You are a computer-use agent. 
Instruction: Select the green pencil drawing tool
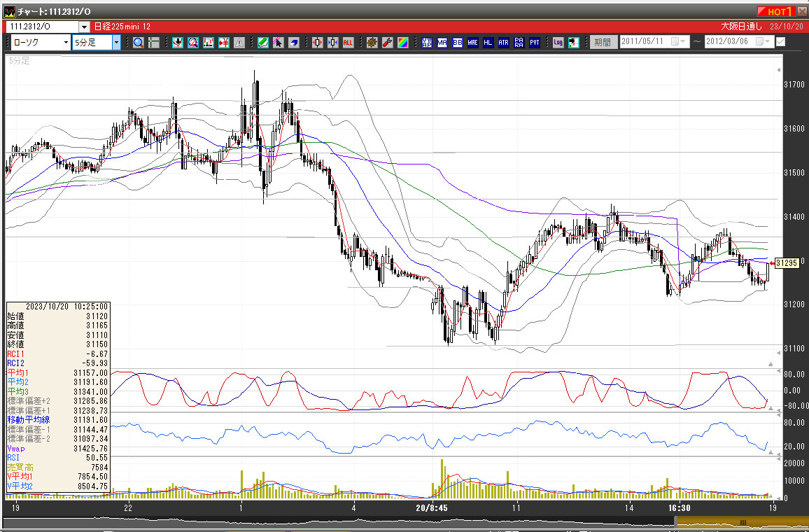263,42
